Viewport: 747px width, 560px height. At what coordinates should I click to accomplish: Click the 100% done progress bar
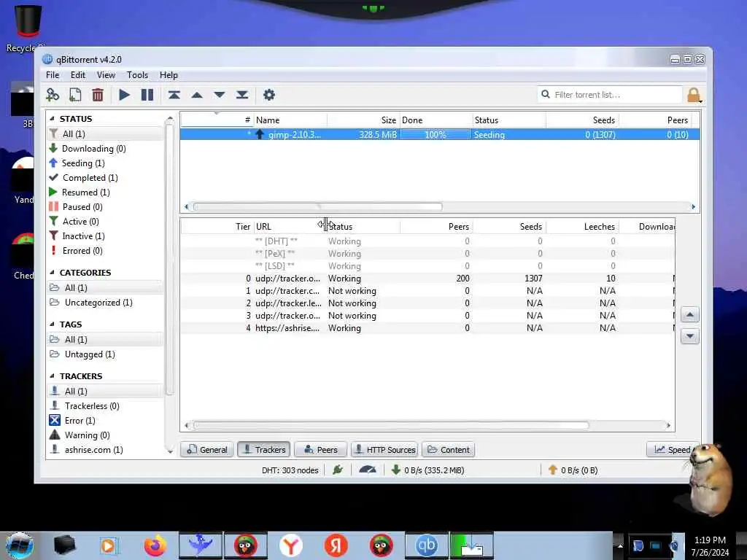tap(436, 135)
